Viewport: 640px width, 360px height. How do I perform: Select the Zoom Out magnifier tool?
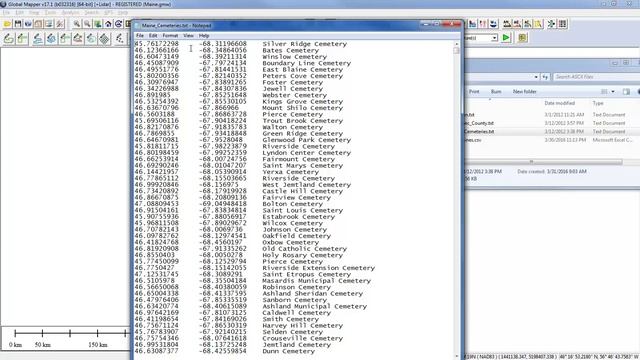(87, 24)
